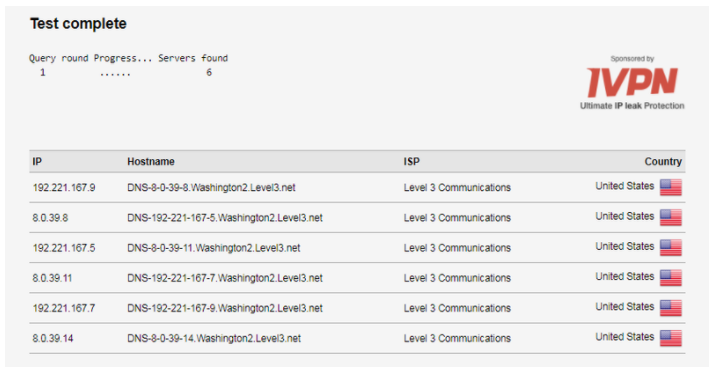Click US flag for 192.221.167.9 row
Viewport: 715px width, 376px height.
tap(671, 187)
